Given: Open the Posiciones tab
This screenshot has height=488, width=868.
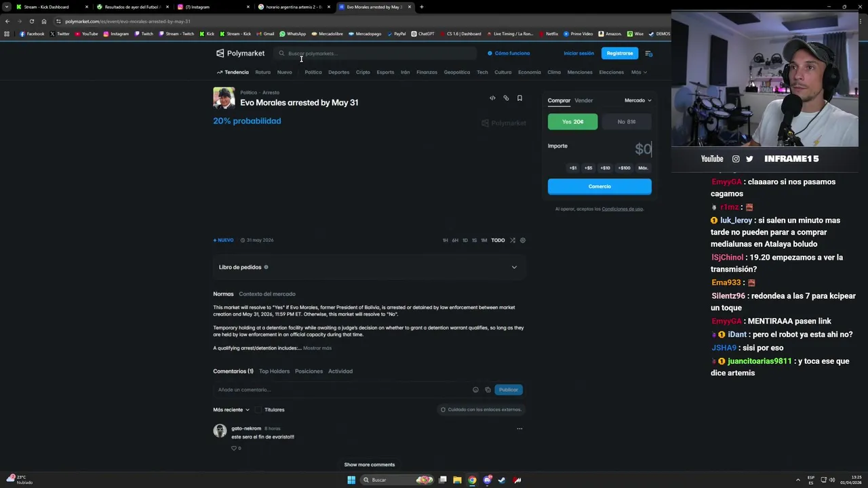Looking at the screenshot, I should [309, 371].
